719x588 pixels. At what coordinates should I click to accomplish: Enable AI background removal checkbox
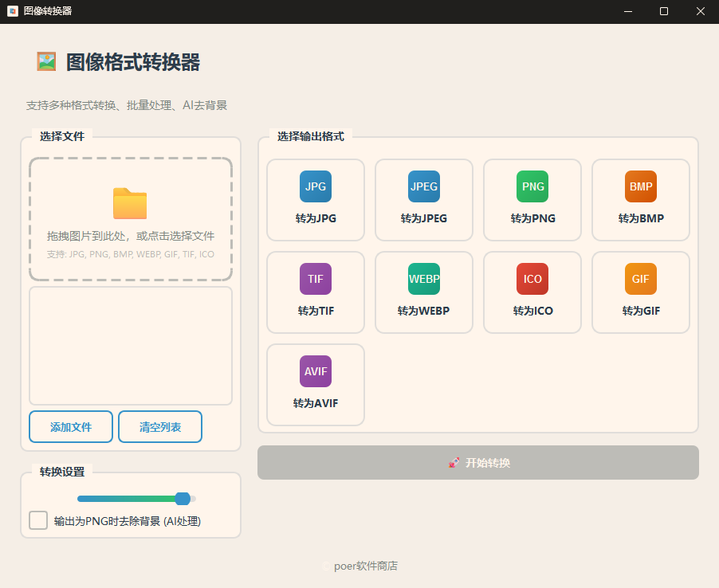(38, 520)
